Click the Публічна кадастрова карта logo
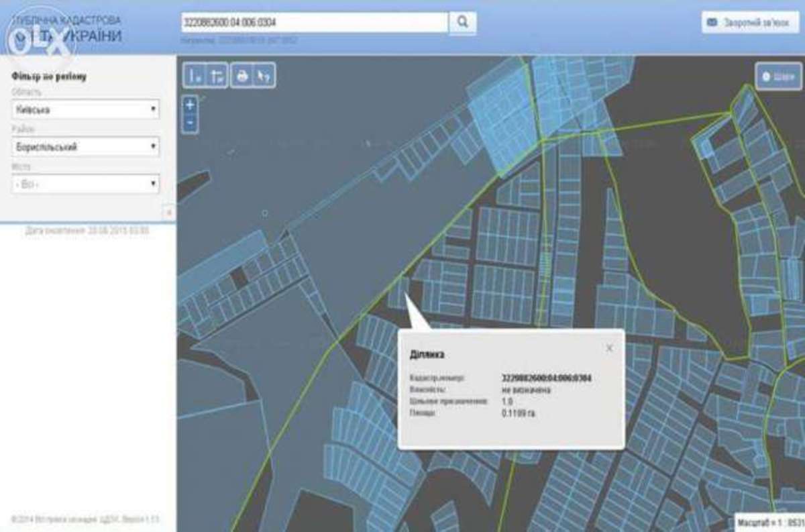 [67, 29]
